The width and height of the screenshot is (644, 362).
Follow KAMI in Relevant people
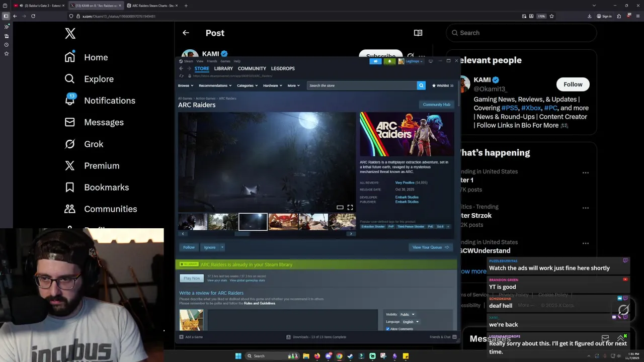(x=573, y=84)
